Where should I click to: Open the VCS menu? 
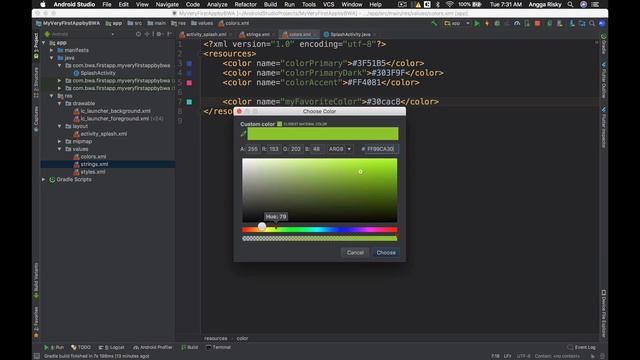pyautogui.click(x=329, y=4)
